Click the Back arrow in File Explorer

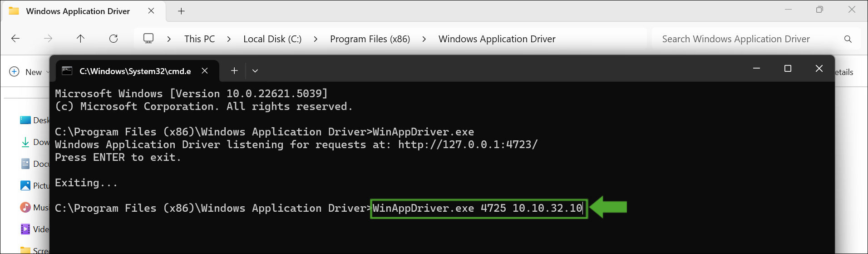click(15, 39)
